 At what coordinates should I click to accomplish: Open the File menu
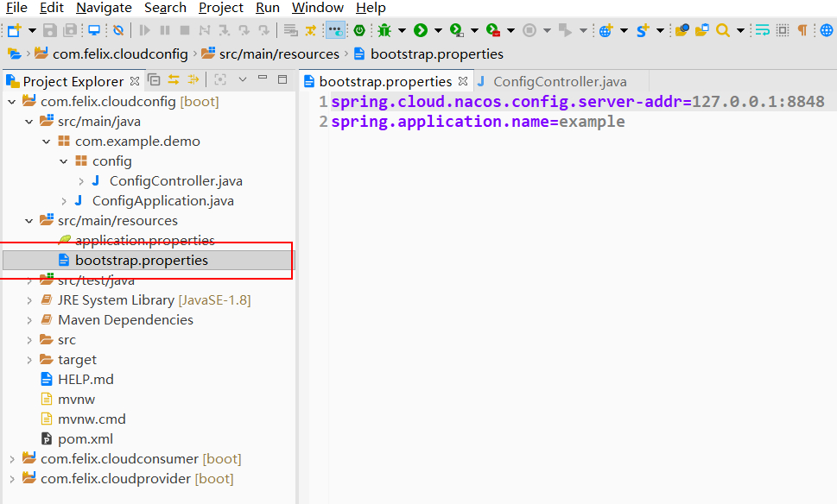pos(16,8)
